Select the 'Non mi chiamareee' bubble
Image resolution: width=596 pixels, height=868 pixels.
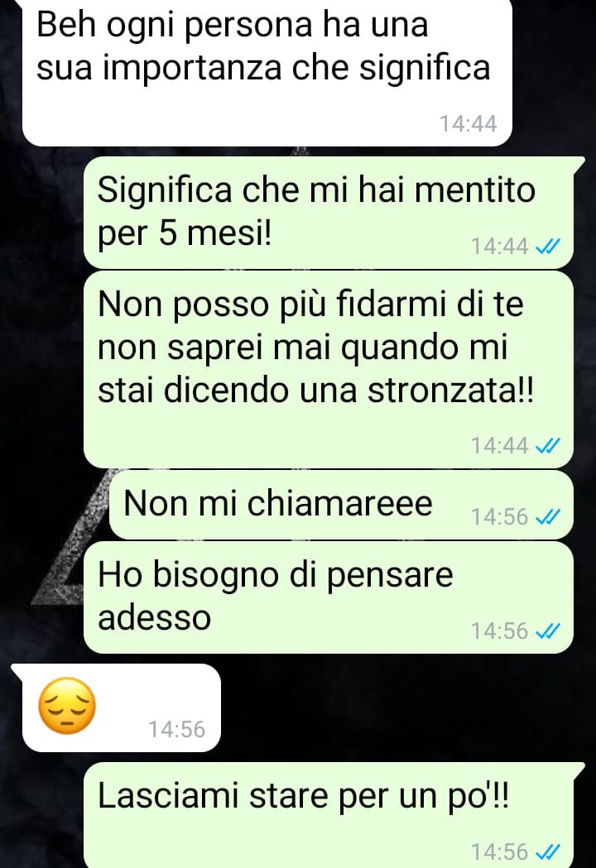tap(341, 505)
